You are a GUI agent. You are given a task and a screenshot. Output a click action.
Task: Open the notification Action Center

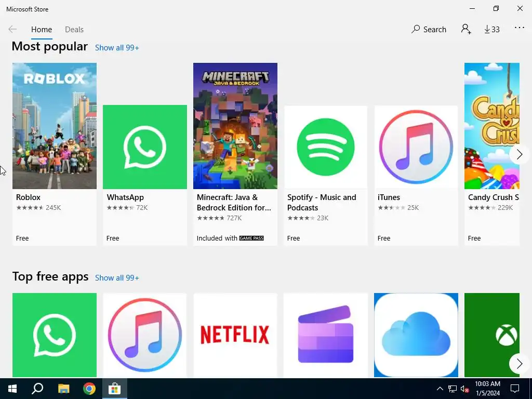[515, 389]
